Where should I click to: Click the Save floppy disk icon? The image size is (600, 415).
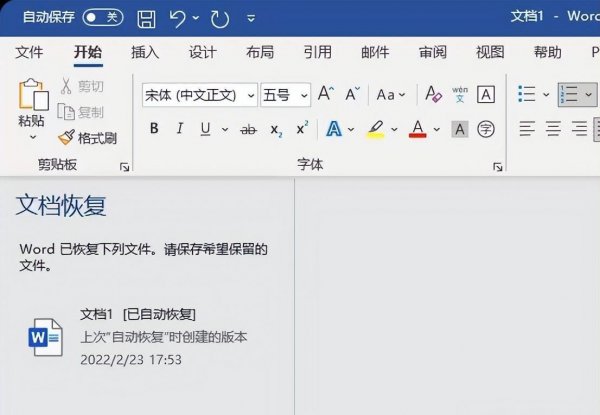tap(146, 19)
